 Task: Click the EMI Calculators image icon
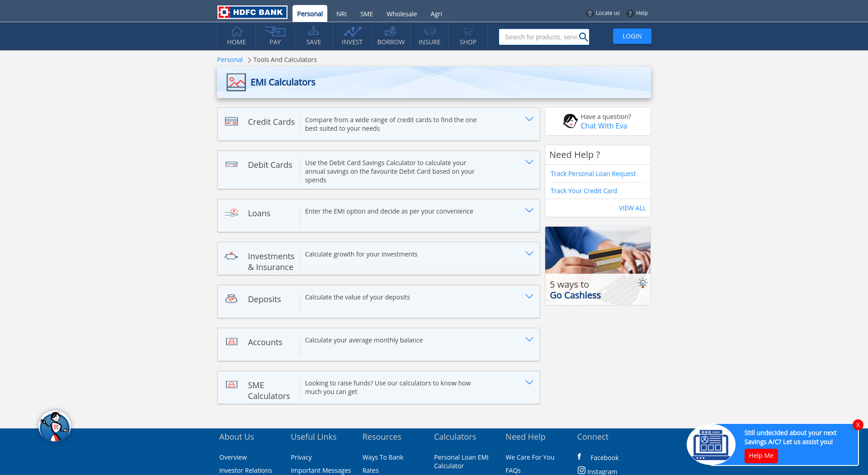click(236, 82)
